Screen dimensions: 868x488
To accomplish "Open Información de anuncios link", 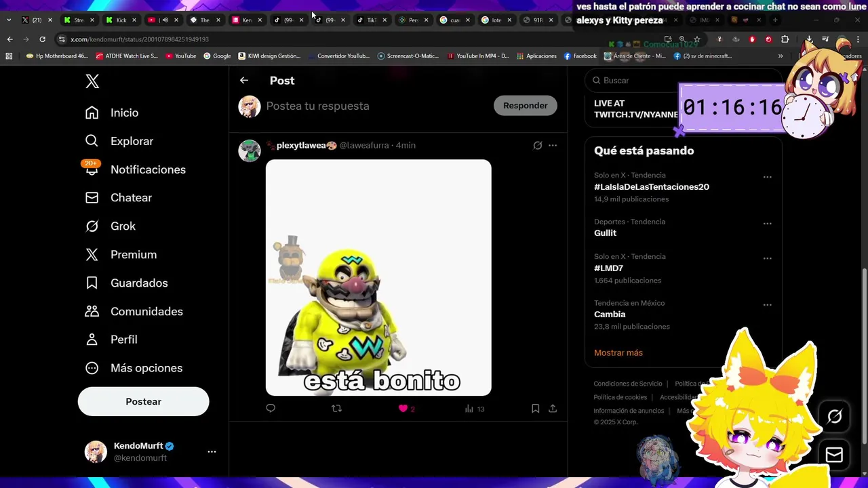I will (629, 411).
